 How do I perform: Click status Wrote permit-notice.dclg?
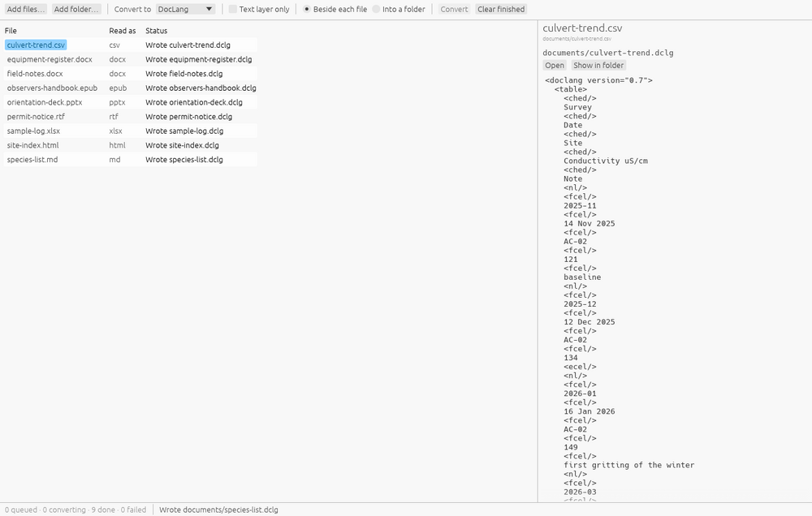pyautogui.click(x=188, y=117)
